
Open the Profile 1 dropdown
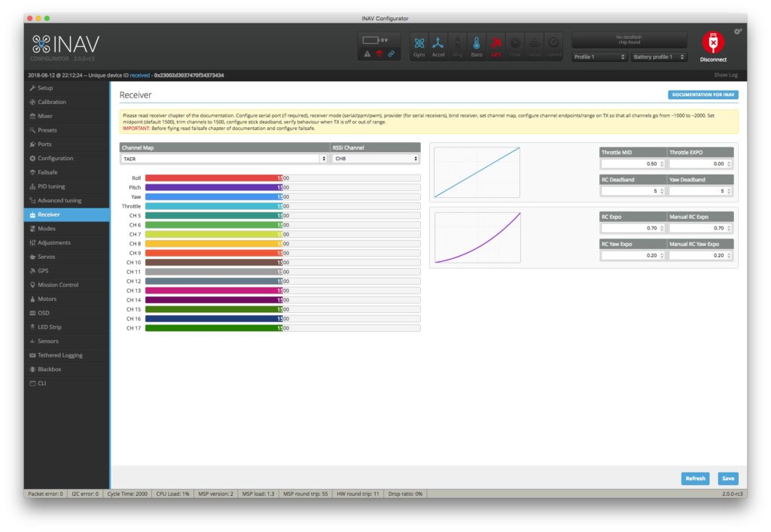click(x=599, y=56)
